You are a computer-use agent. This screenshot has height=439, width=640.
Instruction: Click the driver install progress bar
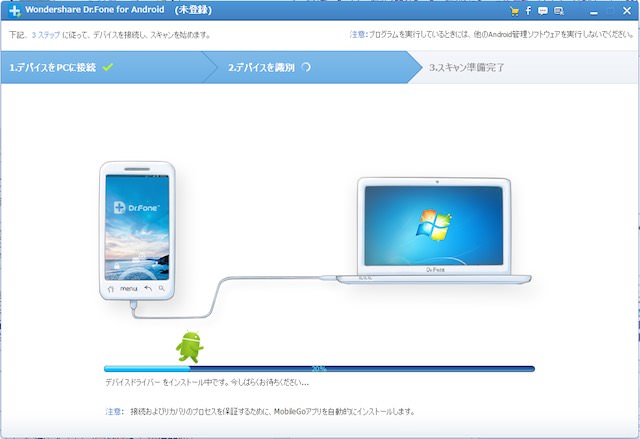(x=319, y=369)
